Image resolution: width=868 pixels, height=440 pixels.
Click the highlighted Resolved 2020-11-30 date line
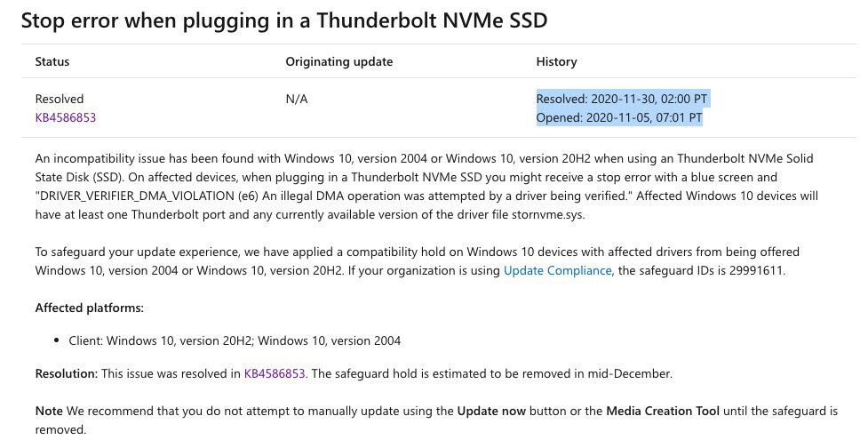point(622,99)
